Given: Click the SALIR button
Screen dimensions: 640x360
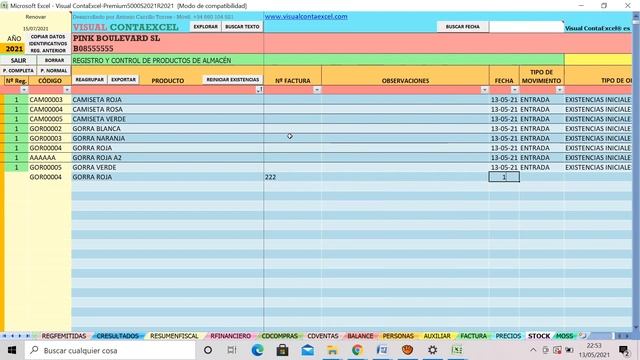Looking at the screenshot, I should click(18, 60).
